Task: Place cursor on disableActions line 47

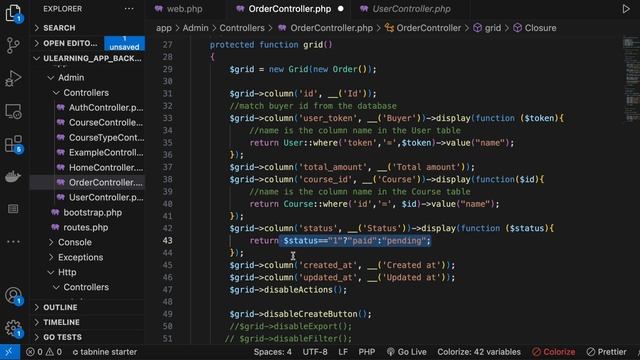Action: [x=288, y=290]
